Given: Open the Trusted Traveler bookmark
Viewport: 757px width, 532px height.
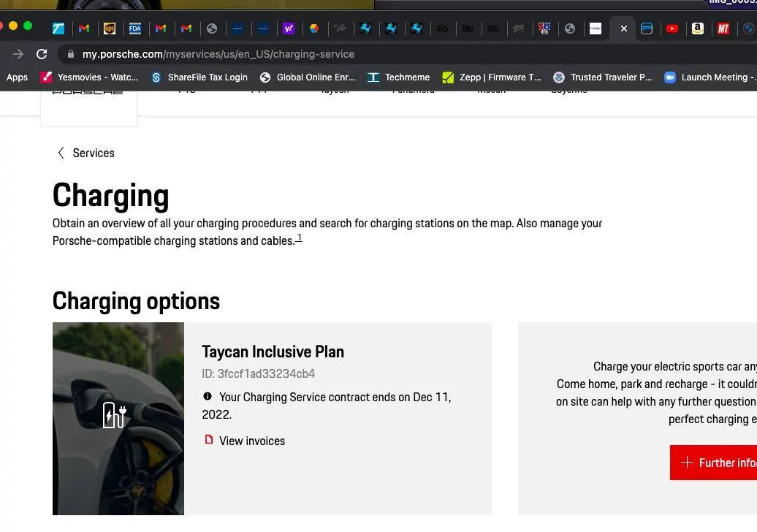Looking at the screenshot, I should [x=603, y=77].
